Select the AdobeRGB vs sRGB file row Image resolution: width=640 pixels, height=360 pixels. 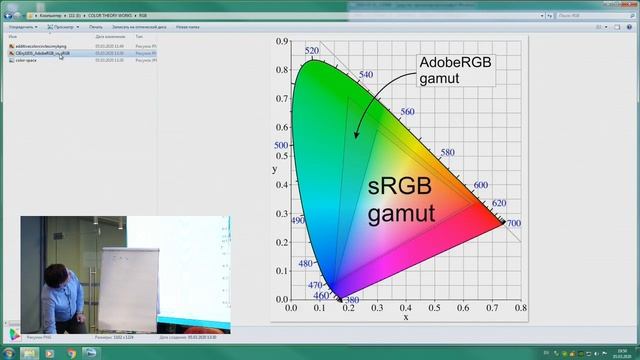(82, 53)
